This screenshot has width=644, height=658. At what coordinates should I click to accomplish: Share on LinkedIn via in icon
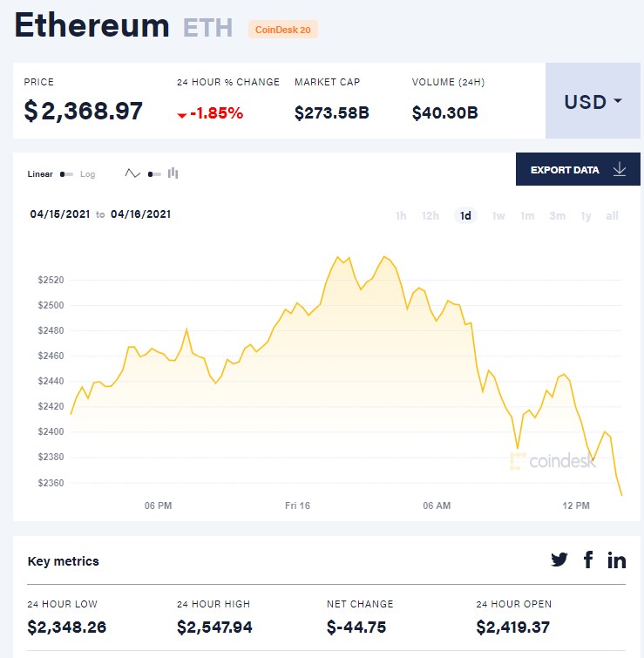(617, 560)
